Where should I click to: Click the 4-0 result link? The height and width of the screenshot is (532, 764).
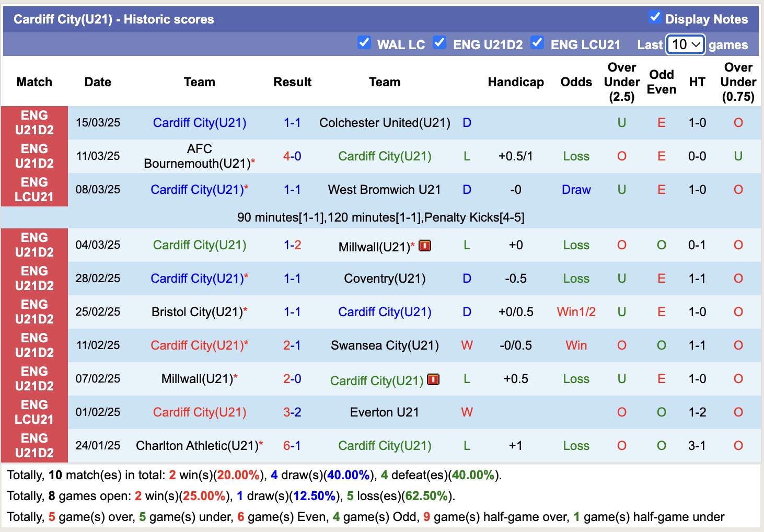[x=292, y=156]
